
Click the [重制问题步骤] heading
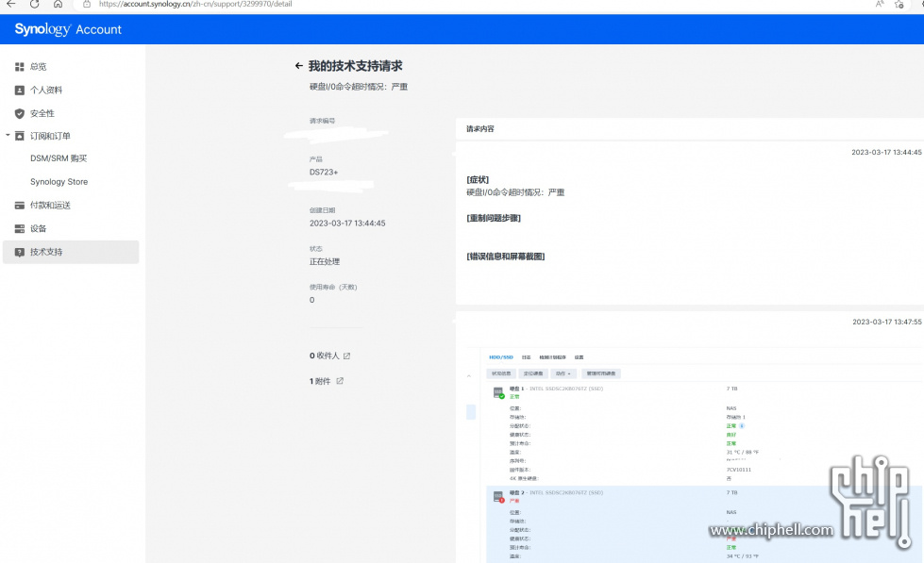click(494, 218)
